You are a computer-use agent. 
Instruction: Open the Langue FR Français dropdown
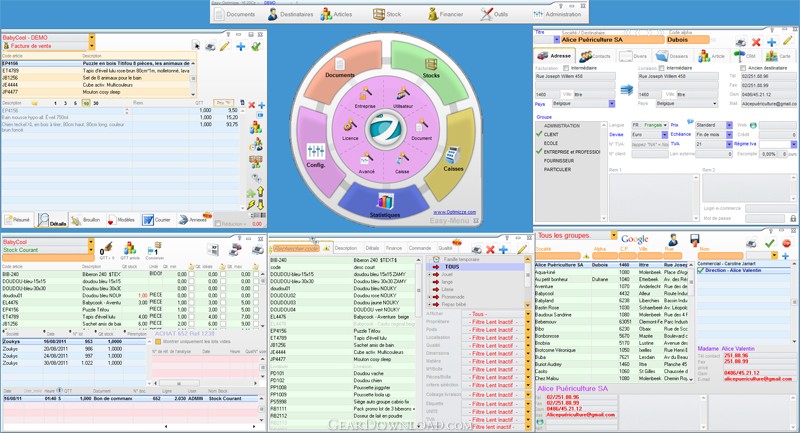pos(649,125)
